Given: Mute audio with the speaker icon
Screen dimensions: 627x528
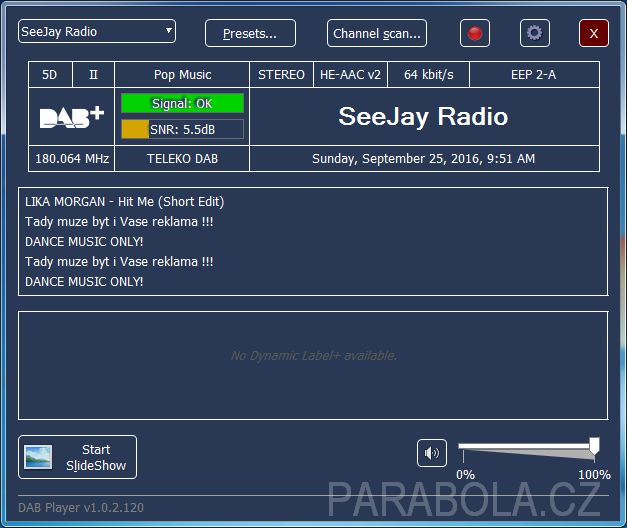Looking at the screenshot, I should (x=432, y=453).
